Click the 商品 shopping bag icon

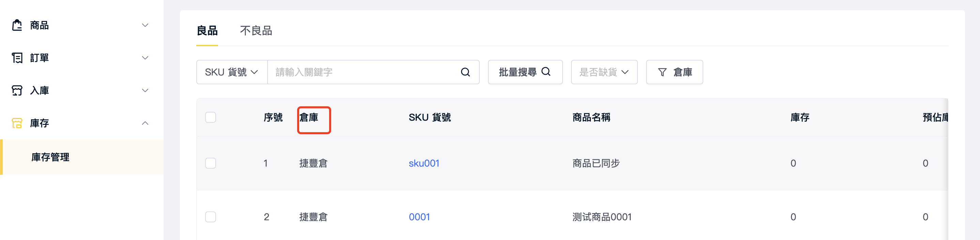pyautogui.click(x=17, y=25)
